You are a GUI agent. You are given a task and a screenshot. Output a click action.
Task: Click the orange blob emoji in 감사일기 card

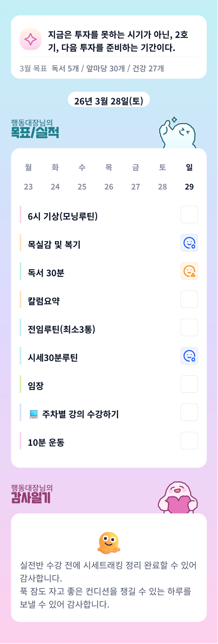(109, 543)
